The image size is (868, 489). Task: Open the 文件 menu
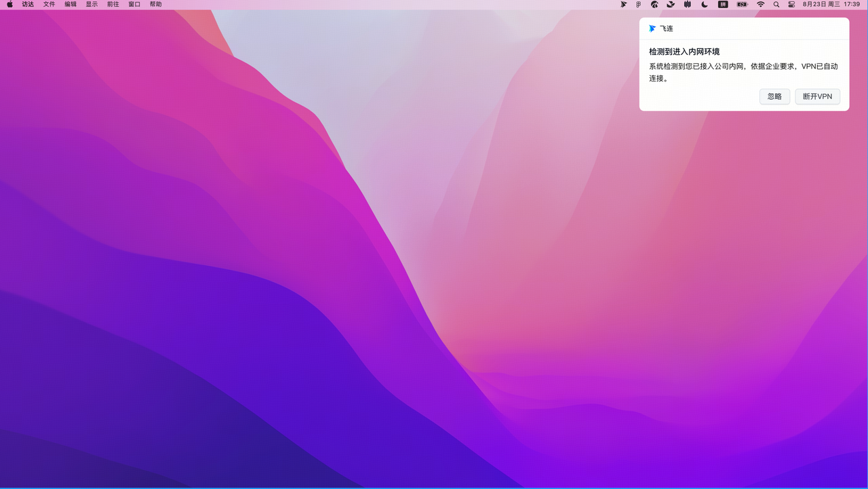(50, 4)
